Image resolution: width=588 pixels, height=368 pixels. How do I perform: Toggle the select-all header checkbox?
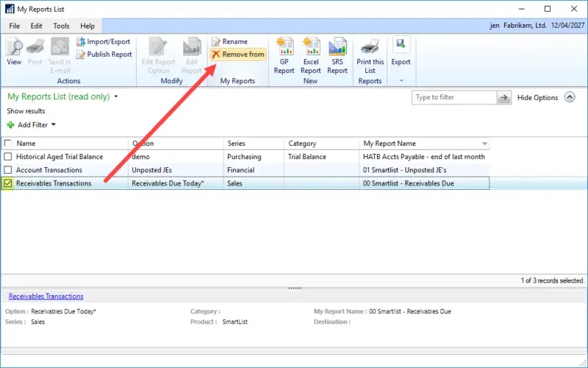tap(8, 144)
